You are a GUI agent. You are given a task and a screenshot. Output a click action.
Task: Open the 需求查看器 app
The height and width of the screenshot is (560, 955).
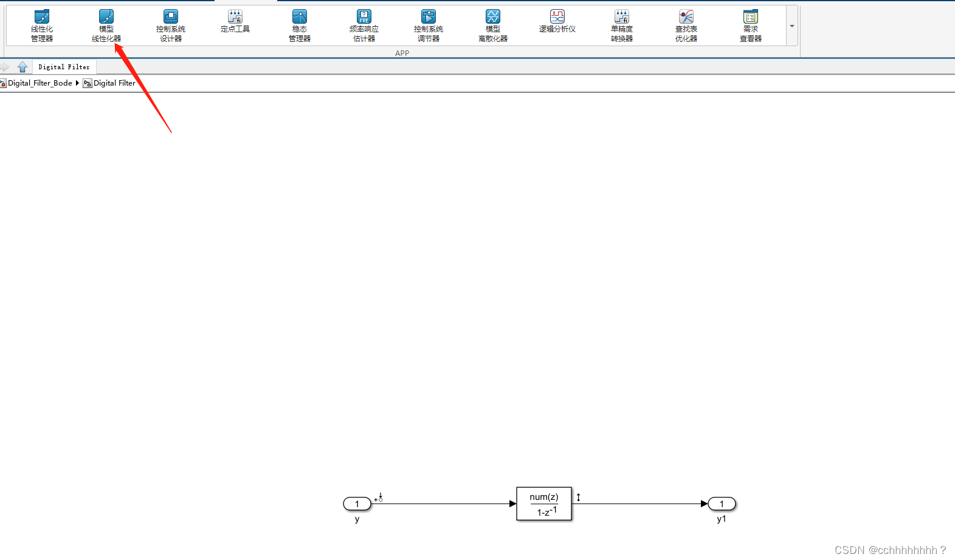pos(751,26)
